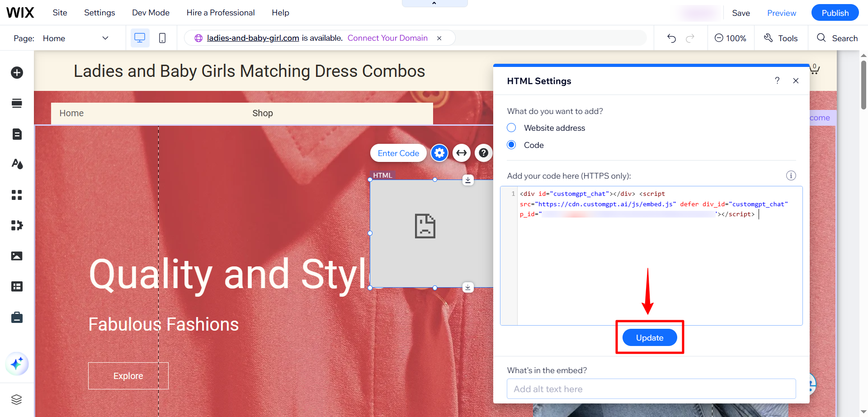Close the HTML Settings panel
This screenshot has width=868, height=417.
coord(796,81)
